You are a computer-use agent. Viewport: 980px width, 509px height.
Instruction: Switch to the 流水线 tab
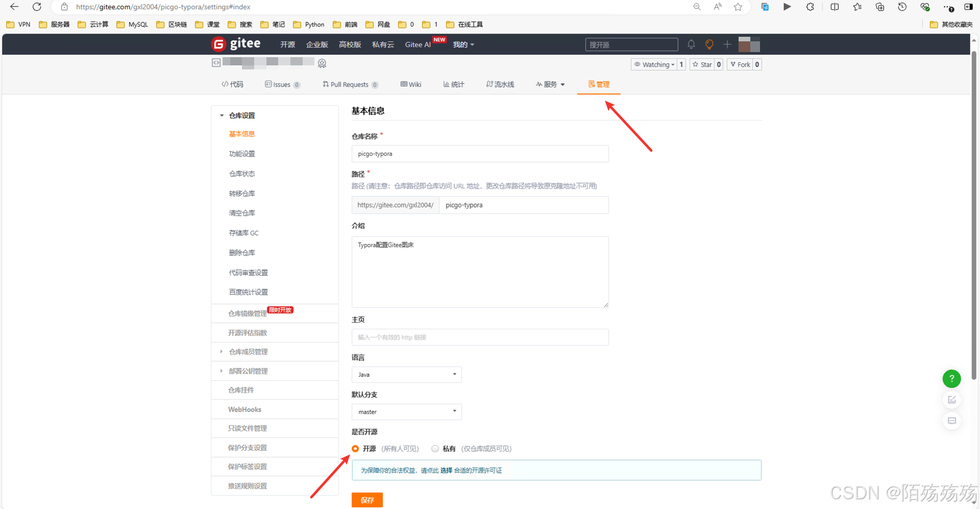(500, 84)
